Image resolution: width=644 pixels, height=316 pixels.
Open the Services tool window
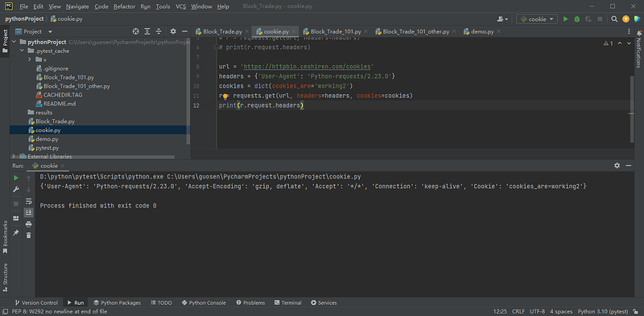324,302
